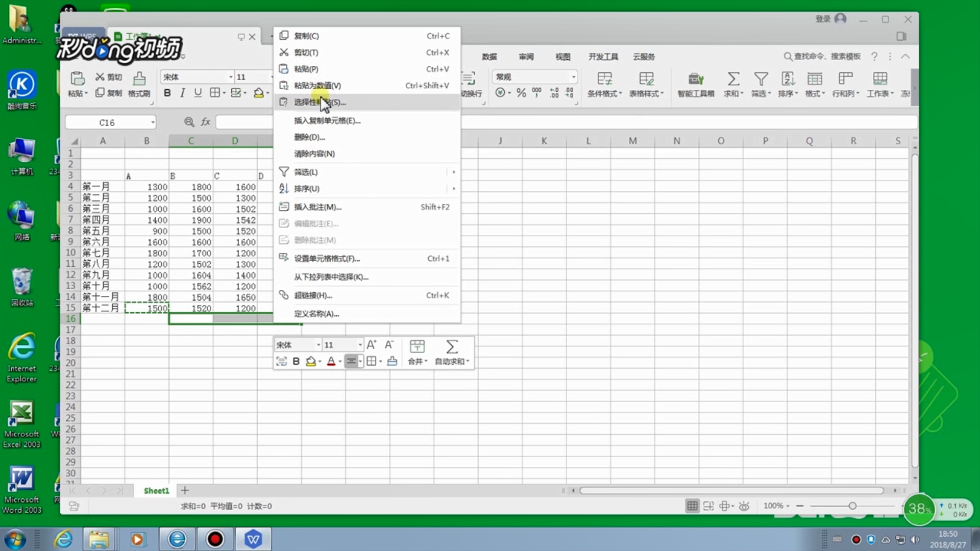Click the merge cells icon in mini toolbar

[x=417, y=347]
